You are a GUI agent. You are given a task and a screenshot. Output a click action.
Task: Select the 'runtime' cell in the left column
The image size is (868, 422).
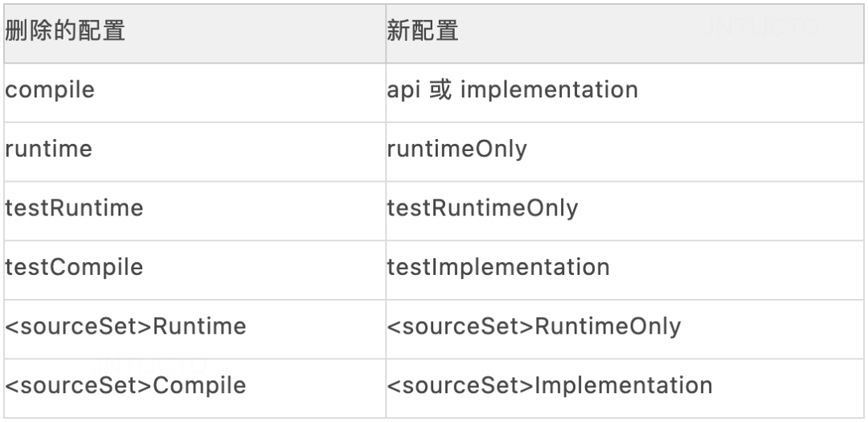48,149
